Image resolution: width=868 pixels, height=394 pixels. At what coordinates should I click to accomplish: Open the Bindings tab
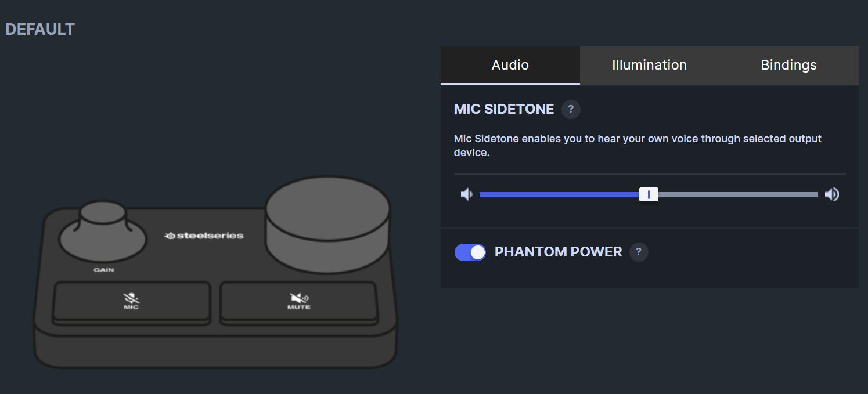click(x=788, y=65)
